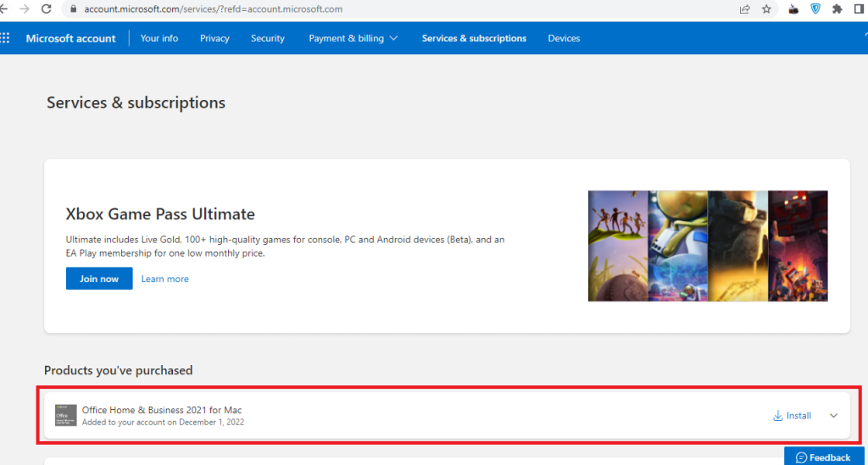Screen dimensions: 868x465
Task: Bookmark this page with the star icon
Action: pos(766,9)
